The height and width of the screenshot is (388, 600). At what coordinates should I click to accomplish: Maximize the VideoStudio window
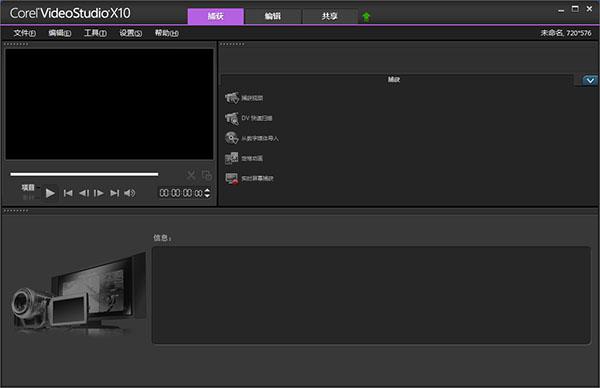[x=575, y=9]
